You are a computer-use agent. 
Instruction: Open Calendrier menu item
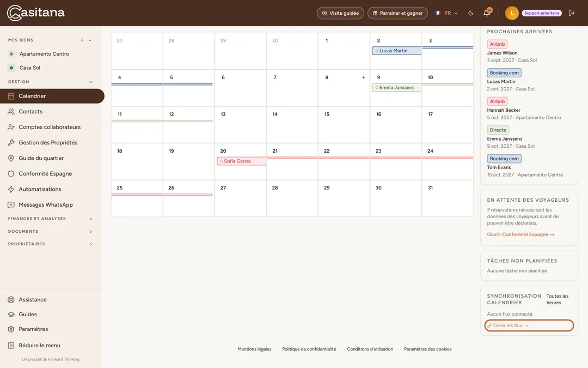[x=52, y=96]
